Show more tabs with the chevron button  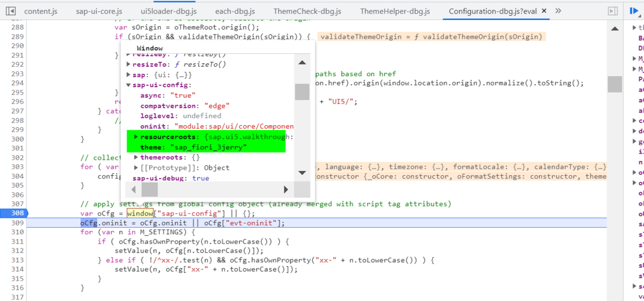click(558, 11)
